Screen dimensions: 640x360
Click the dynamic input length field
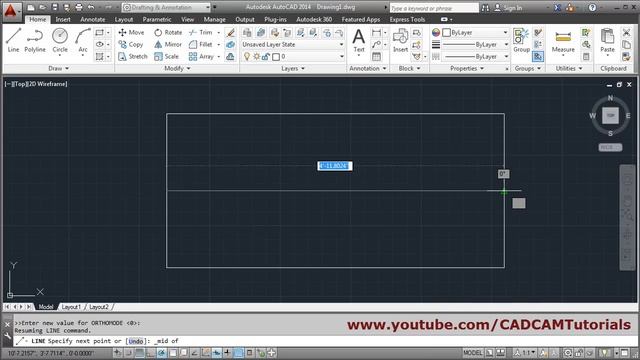tap(335, 166)
